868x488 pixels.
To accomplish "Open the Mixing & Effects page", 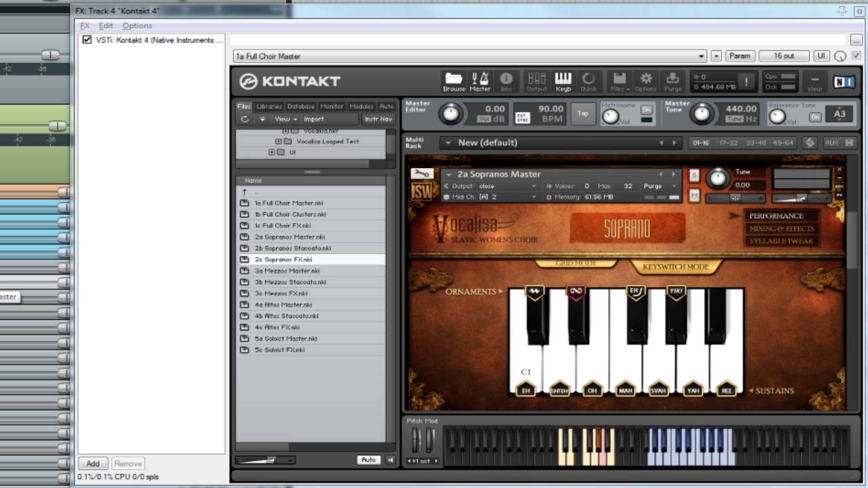I will pos(781,228).
